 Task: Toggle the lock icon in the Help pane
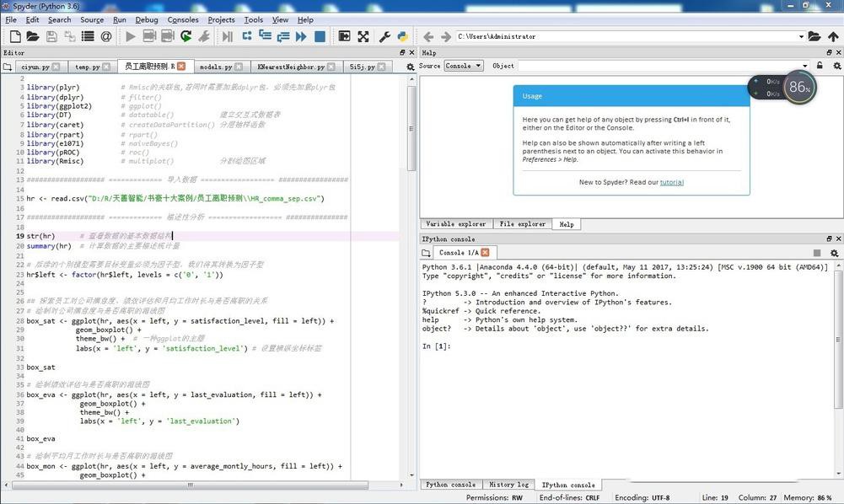(x=820, y=66)
